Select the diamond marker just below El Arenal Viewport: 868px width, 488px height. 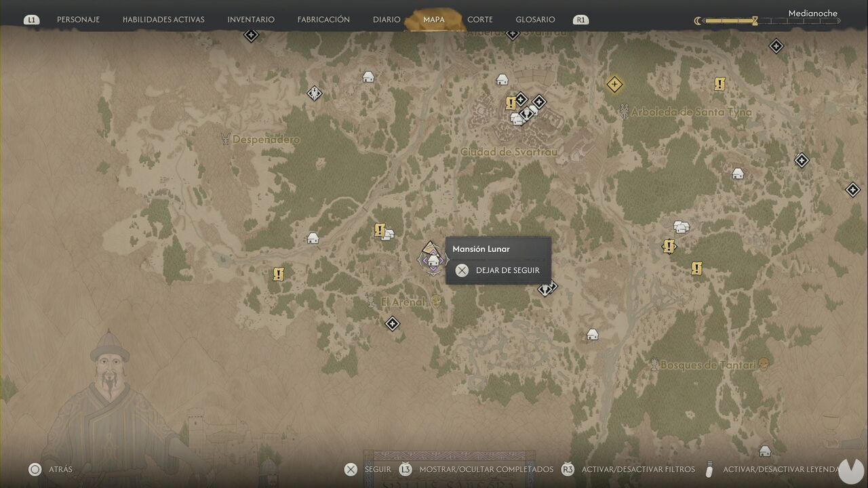tap(392, 323)
